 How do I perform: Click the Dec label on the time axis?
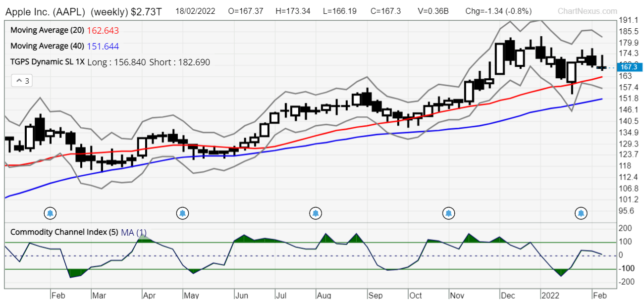pos(507,296)
